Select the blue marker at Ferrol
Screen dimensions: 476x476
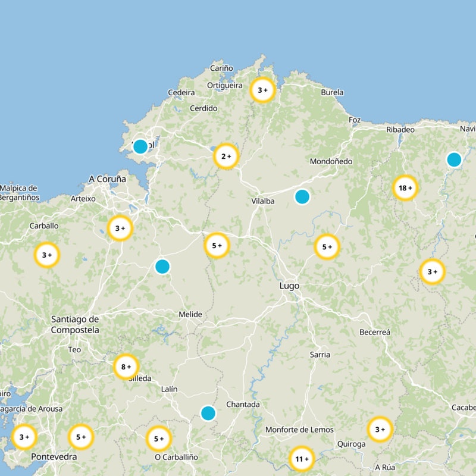coord(140,146)
